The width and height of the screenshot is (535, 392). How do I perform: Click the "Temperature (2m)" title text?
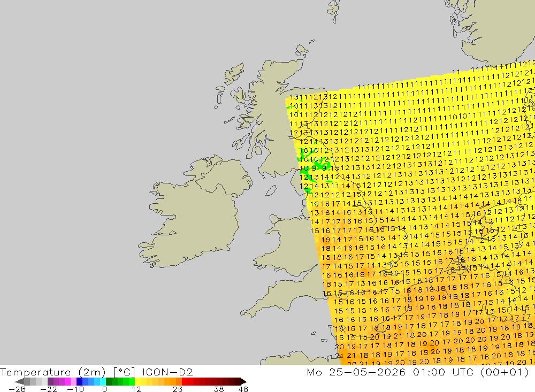52,372
